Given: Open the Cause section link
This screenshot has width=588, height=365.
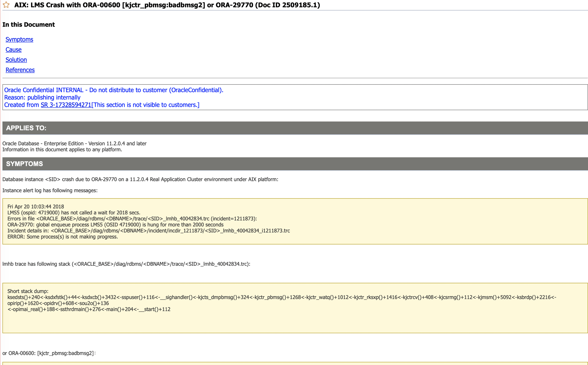Looking at the screenshot, I should pyautogui.click(x=14, y=50).
